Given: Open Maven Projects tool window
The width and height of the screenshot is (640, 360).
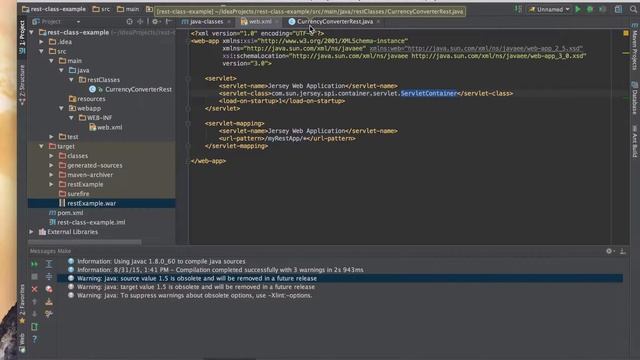Looking at the screenshot, I should pos(635,47).
